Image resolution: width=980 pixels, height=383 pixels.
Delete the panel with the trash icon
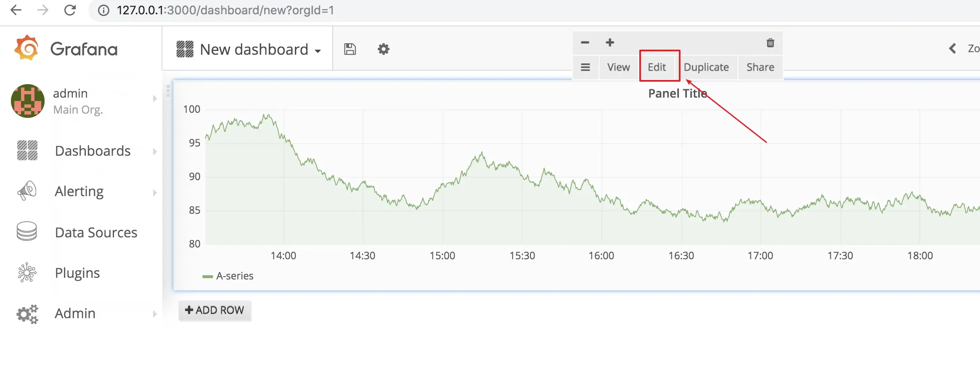coord(770,43)
